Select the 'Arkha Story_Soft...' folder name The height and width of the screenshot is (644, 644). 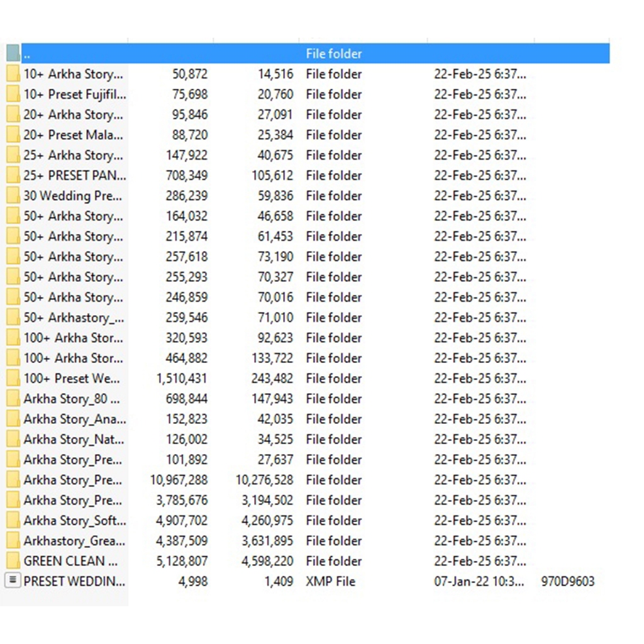(x=75, y=521)
